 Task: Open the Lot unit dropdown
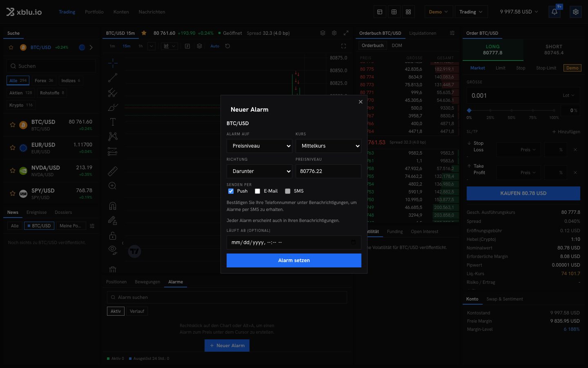coord(568,96)
